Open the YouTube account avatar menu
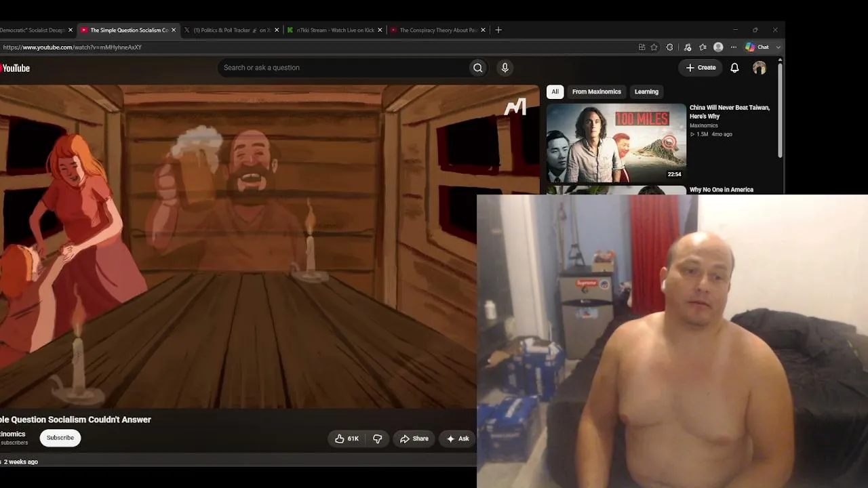 [x=759, y=68]
